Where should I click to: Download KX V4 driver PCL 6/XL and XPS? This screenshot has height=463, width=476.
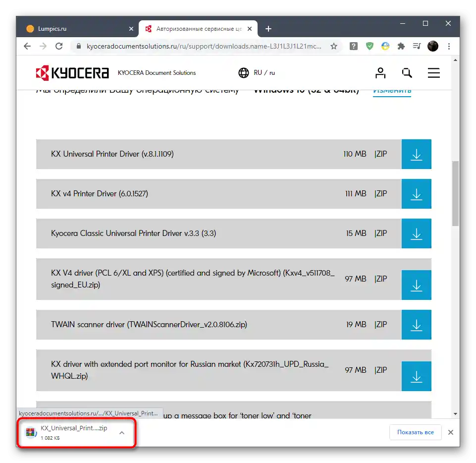click(416, 285)
